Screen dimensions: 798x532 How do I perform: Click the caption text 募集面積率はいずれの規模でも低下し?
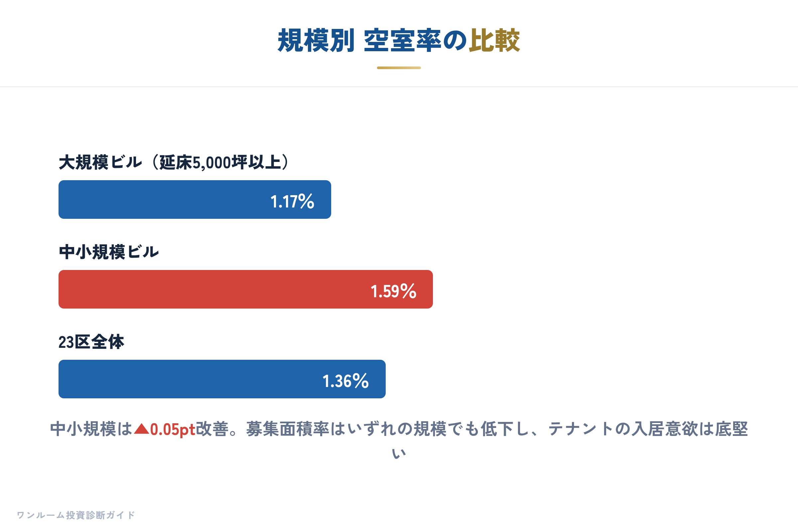pos(387,429)
